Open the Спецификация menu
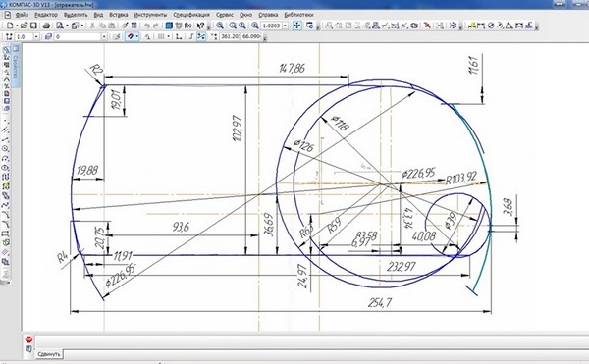The width and height of the screenshot is (589, 364). point(191,15)
